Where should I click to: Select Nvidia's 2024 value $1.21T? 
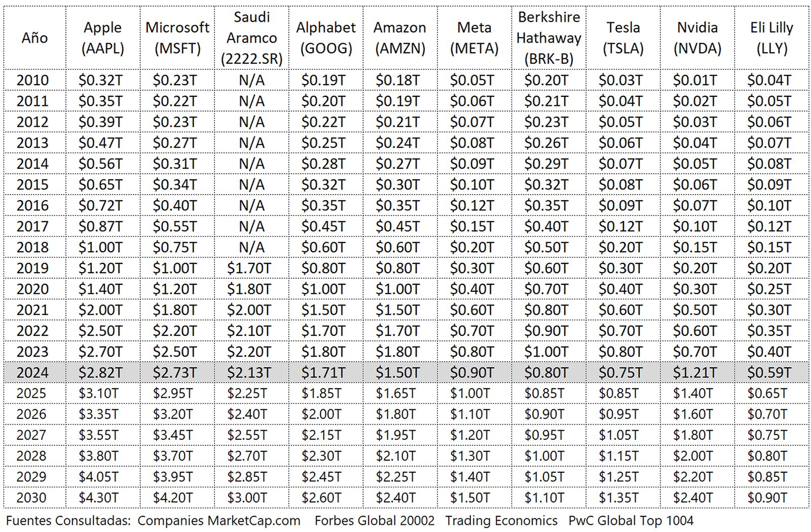tap(695, 372)
